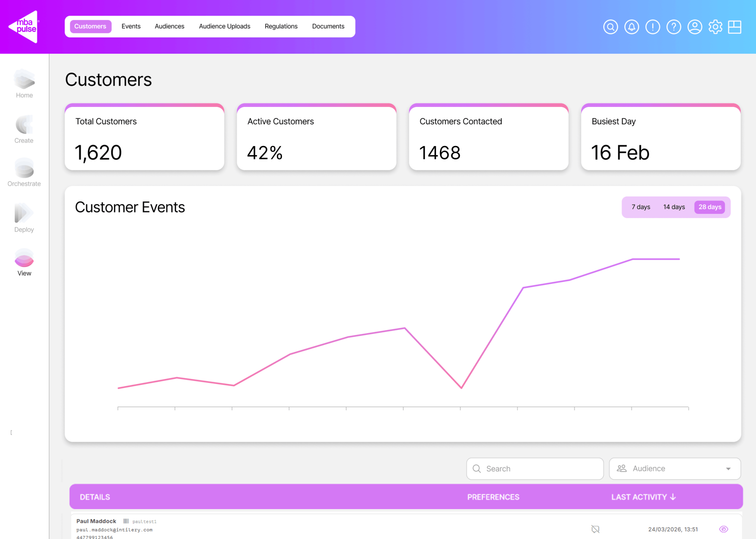756x539 pixels.
Task: Open the Audience Uploads tab
Action: point(224,27)
